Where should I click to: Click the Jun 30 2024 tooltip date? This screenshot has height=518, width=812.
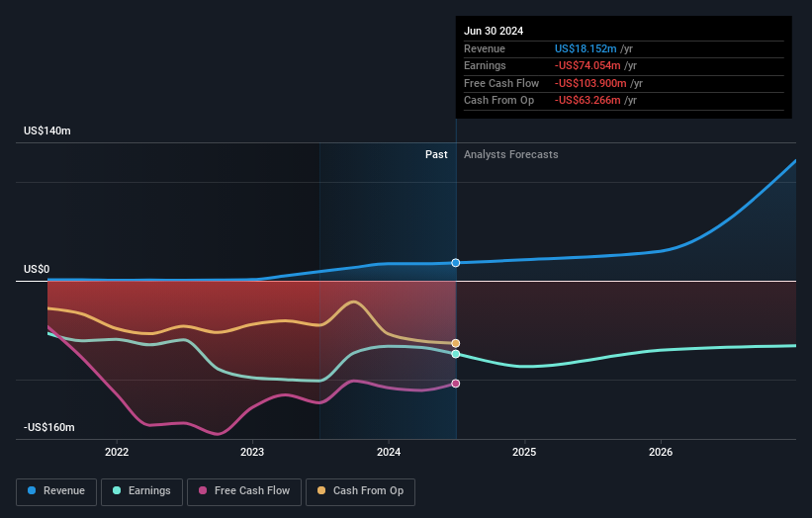[x=494, y=31]
